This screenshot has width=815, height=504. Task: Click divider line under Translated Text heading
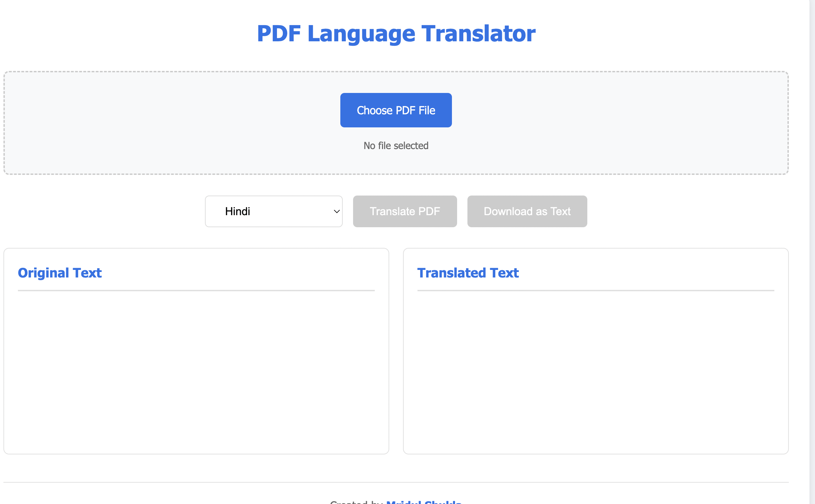[596, 291]
